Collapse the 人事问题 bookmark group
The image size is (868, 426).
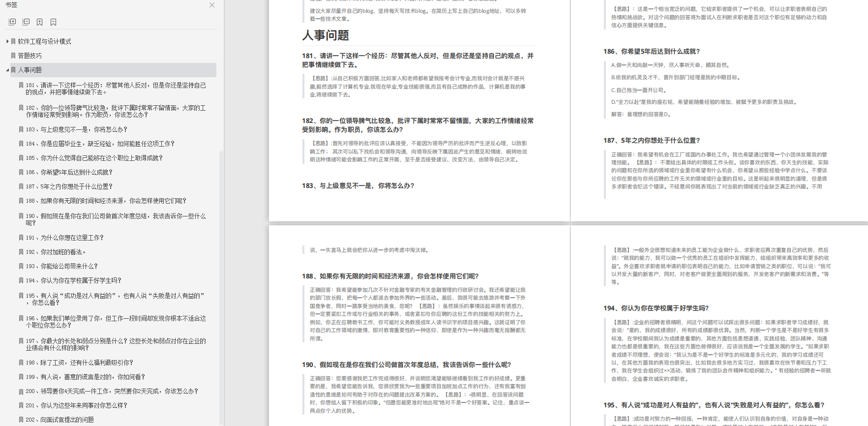pyautogui.click(x=7, y=70)
